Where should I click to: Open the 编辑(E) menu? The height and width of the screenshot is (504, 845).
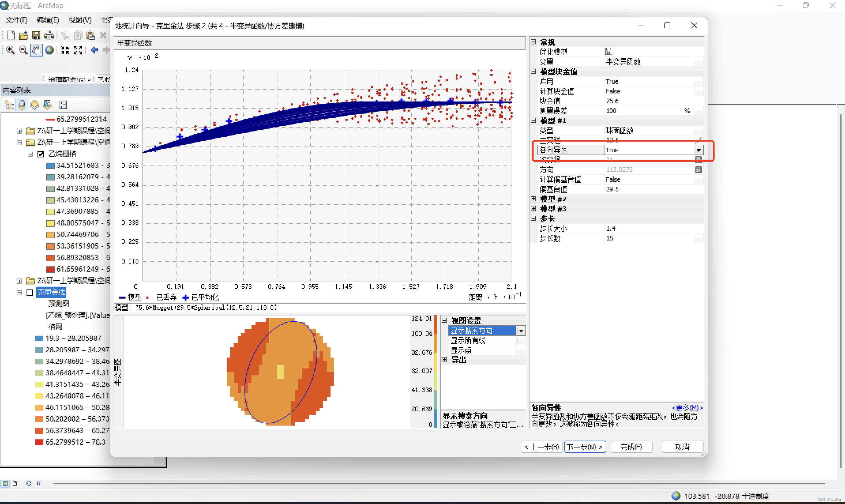pyautogui.click(x=48, y=20)
